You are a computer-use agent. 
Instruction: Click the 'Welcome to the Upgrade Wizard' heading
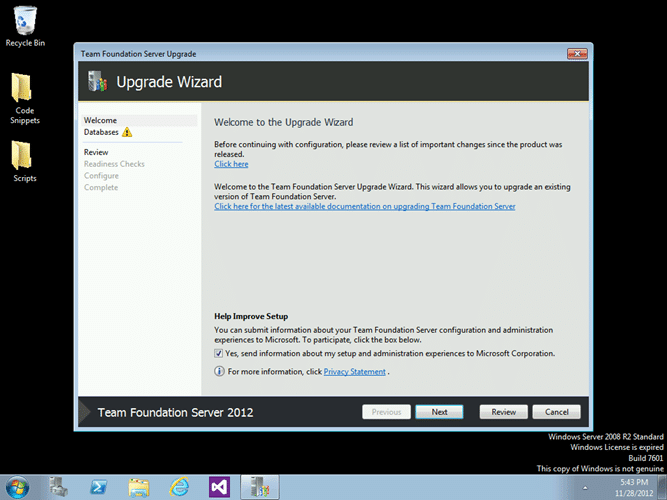point(284,123)
